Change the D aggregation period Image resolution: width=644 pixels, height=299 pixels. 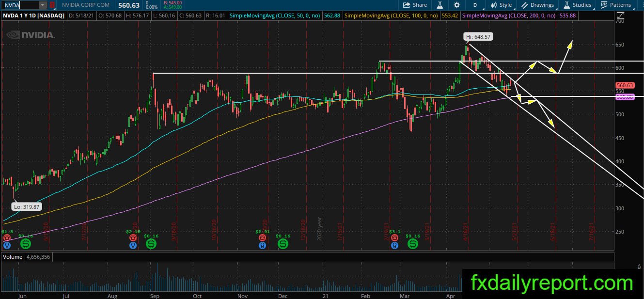tap(474, 5)
